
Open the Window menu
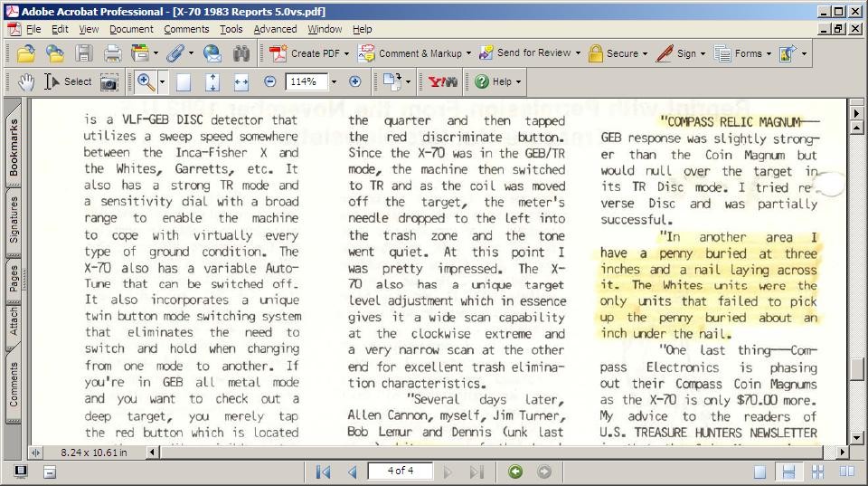(325, 29)
